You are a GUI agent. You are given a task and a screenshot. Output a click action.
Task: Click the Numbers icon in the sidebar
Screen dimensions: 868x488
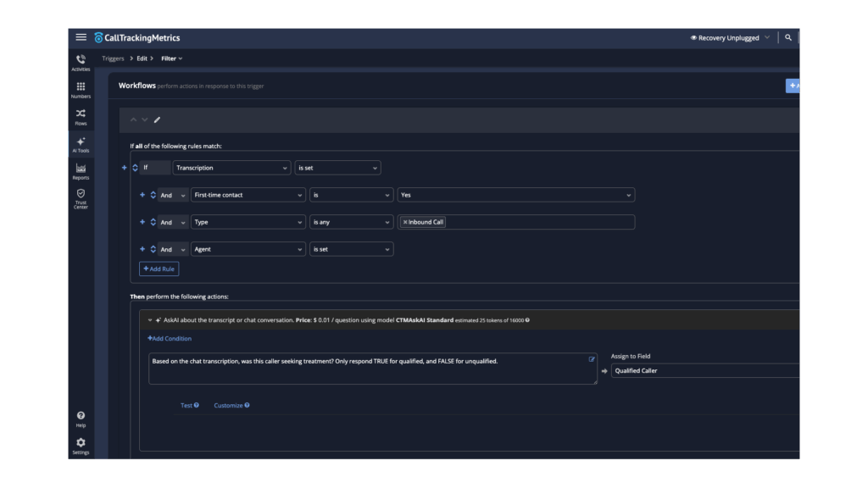click(80, 89)
